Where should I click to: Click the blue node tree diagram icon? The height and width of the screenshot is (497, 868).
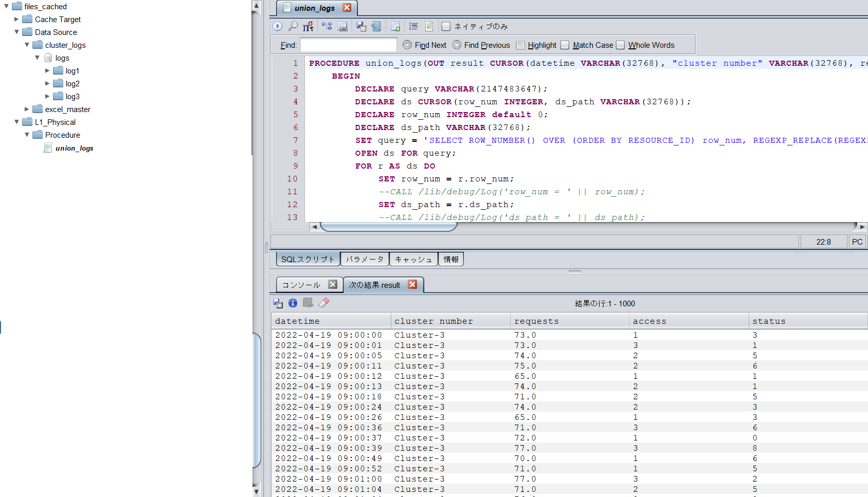pyautogui.click(x=327, y=26)
